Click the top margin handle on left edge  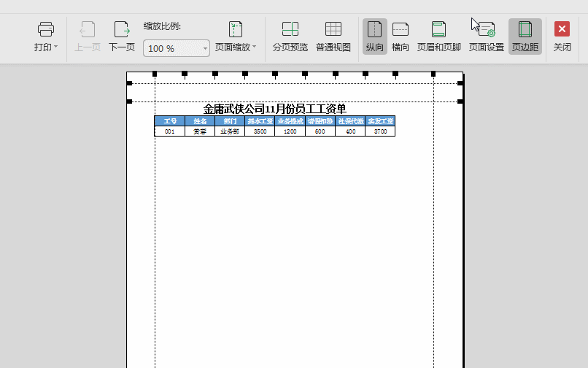[x=129, y=101]
